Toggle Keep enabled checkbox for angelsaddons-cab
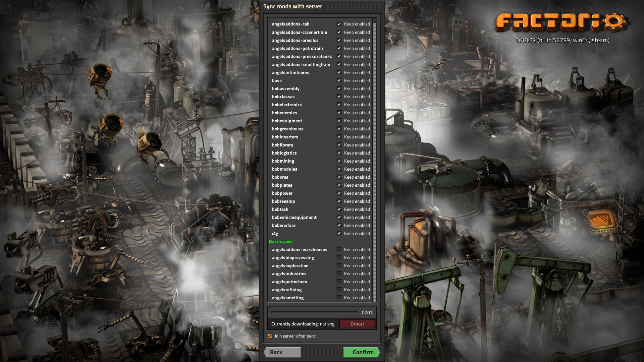Viewport: 644px width, 362px height. pos(339,24)
